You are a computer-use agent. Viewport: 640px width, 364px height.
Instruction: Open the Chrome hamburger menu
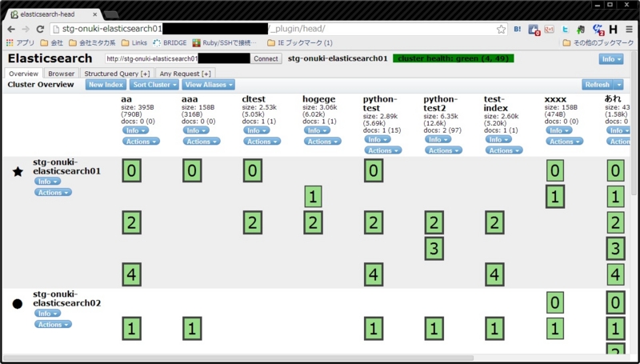[x=629, y=30]
